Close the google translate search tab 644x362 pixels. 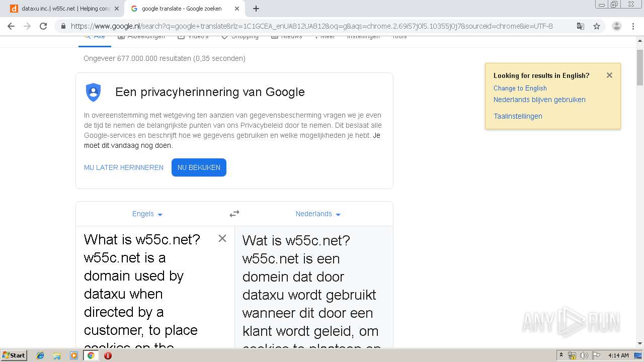tap(237, 9)
